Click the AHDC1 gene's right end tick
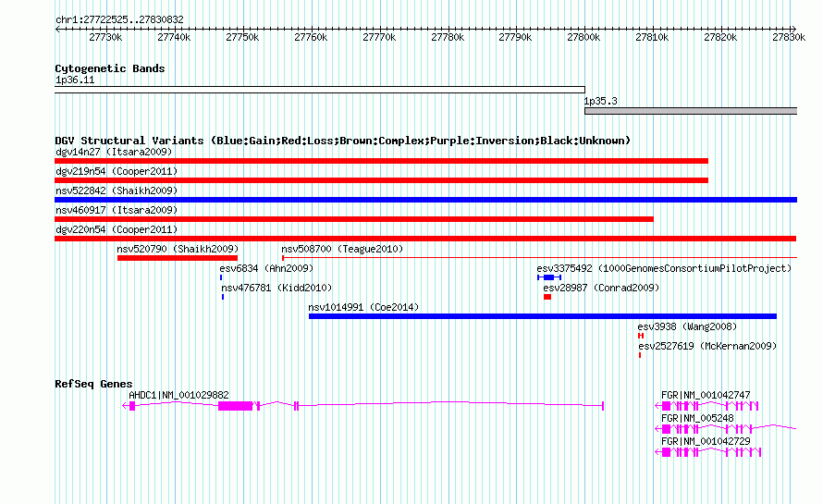Screen dimensions: 823x504 tap(603, 405)
